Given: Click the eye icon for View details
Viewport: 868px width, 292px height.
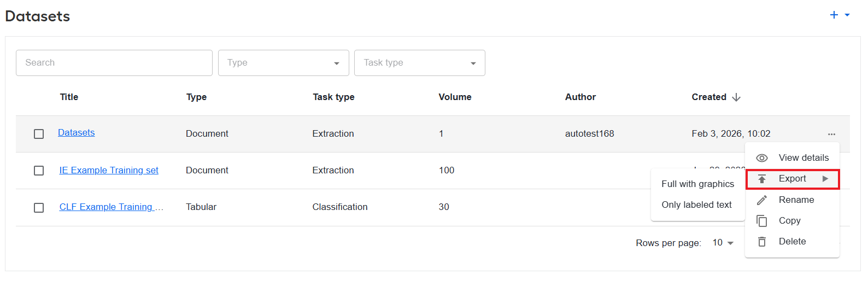Looking at the screenshot, I should pos(762,158).
